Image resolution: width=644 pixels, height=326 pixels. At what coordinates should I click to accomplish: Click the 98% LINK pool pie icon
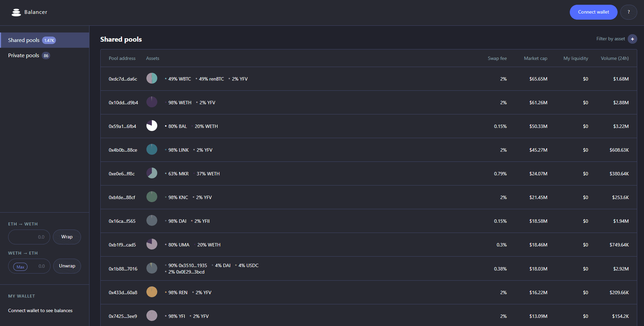152,150
